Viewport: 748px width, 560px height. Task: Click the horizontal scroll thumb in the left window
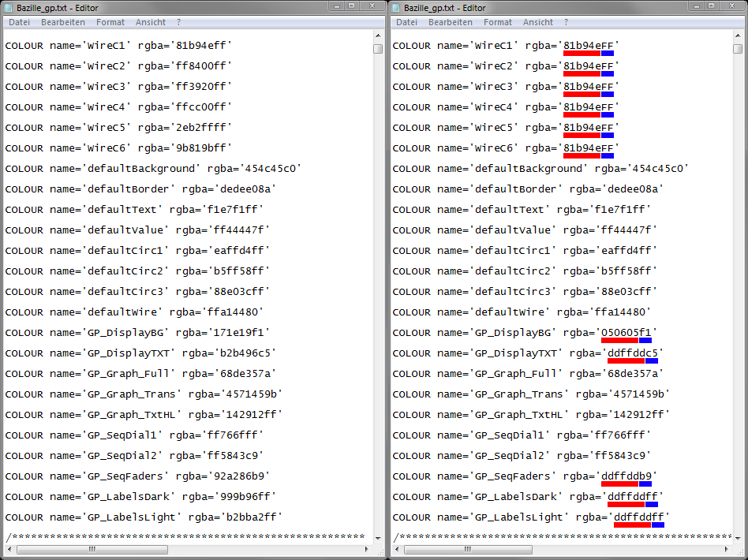(x=92, y=549)
